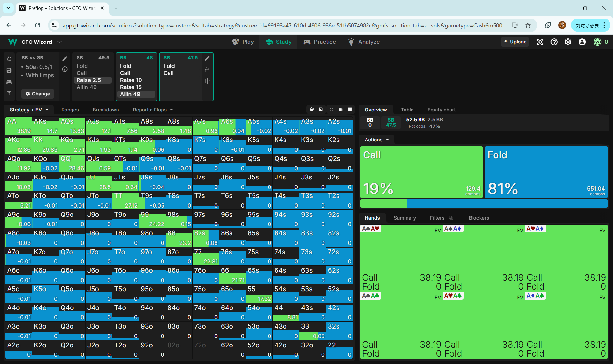Viewport: 613px width, 364px height.
Task: Expand the Reports: Flops dropdown
Action: click(x=153, y=110)
